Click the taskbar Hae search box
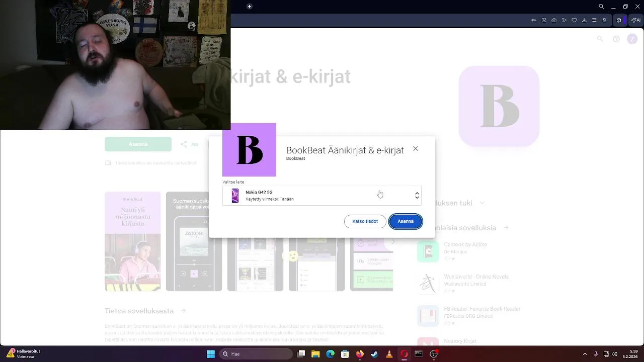The height and width of the screenshot is (362, 644). click(257, 354)
